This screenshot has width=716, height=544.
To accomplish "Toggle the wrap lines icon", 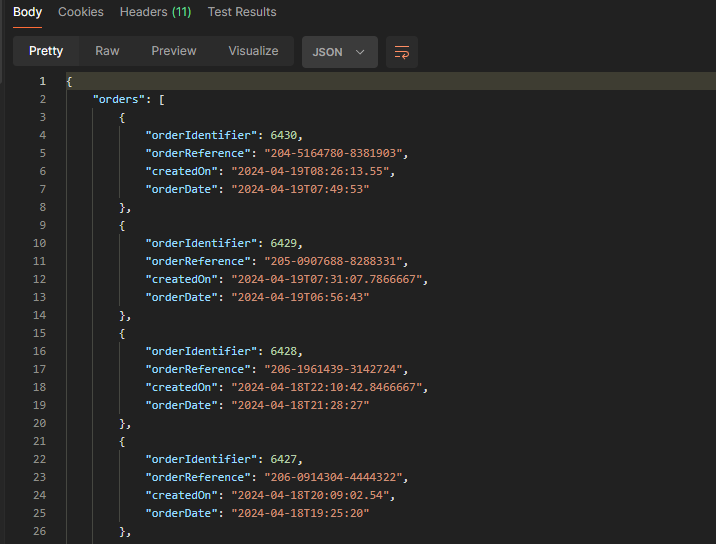I will [x=402, y=52].
